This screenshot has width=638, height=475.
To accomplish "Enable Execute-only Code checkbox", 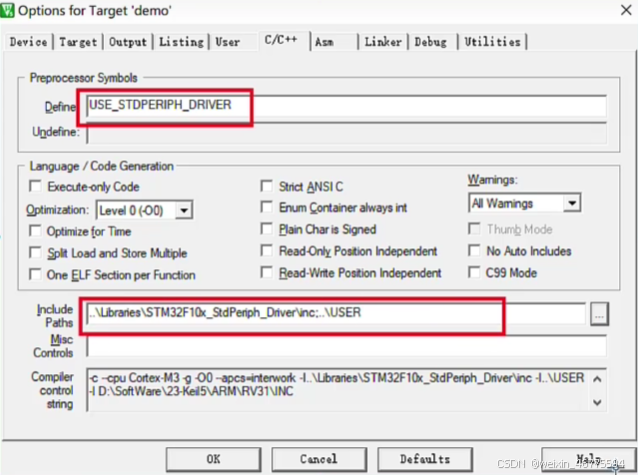I will pos(35,186).
